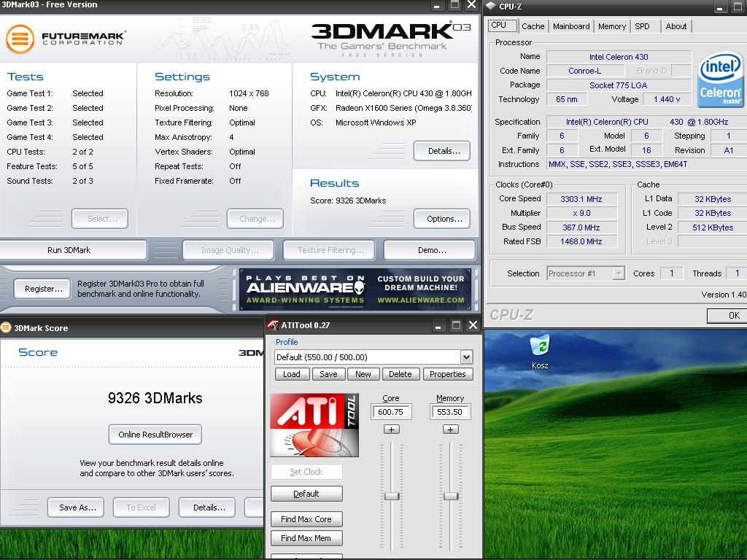Click the settings Change button
The height and width of the screenshot is (560, 747).
coord(255,219)
